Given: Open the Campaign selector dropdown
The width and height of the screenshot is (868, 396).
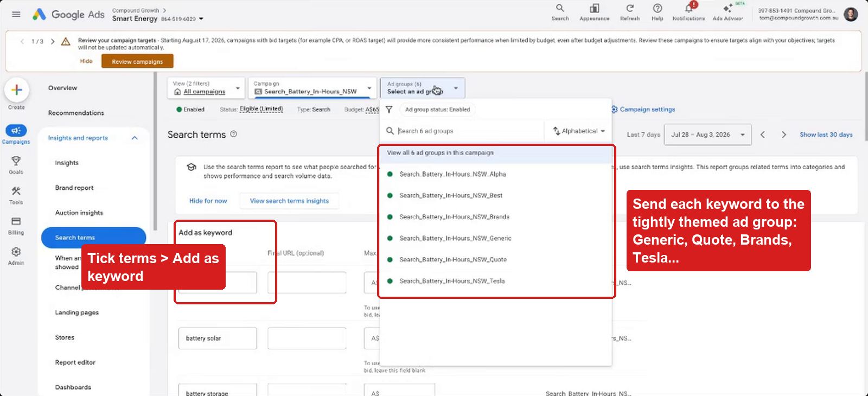Looking at the screenshot, I should click(x=312, y=88).
